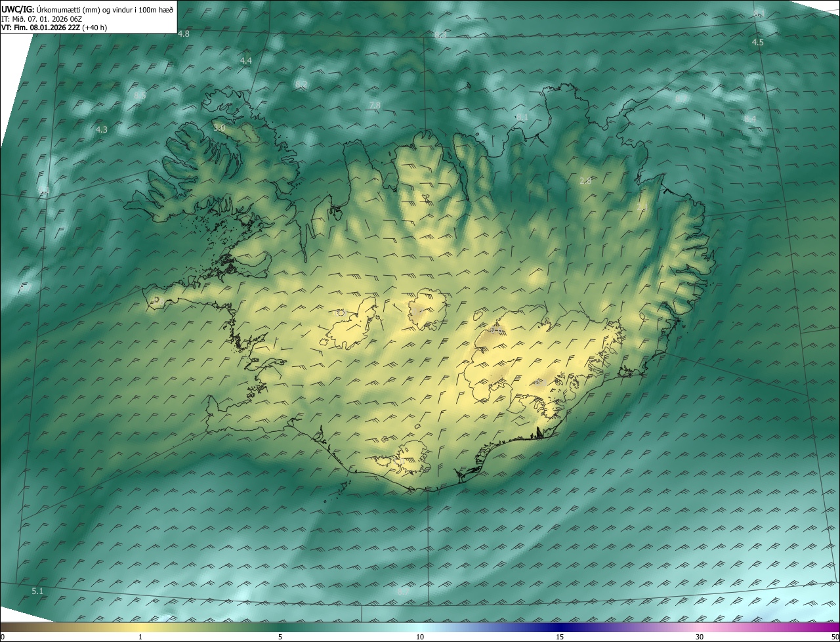Viewport: 840px width, 642px height.
Task: Click the 2.8 value label over land
Action: point(585,181)
